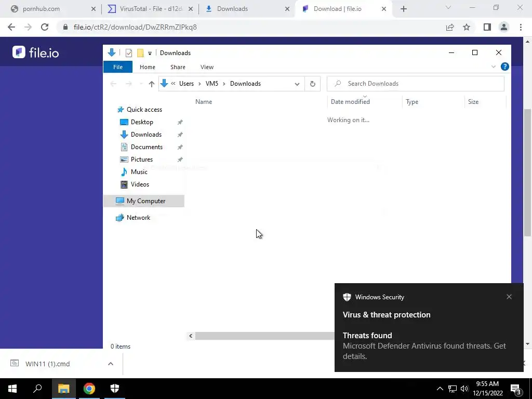Go back in Chrome browser history
Screen dimensions: 532x399
[x=11, y=27]
